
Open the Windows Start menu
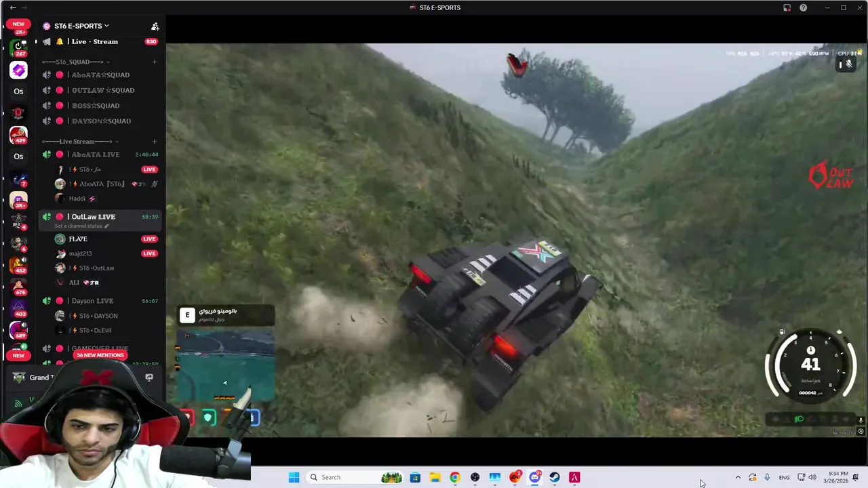click(x=294, y=477)
